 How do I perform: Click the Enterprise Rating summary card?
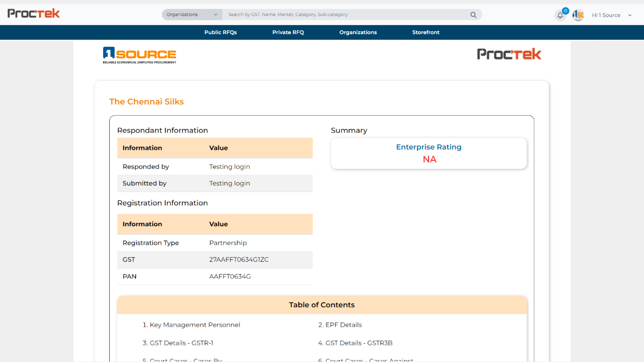point(429,153)
